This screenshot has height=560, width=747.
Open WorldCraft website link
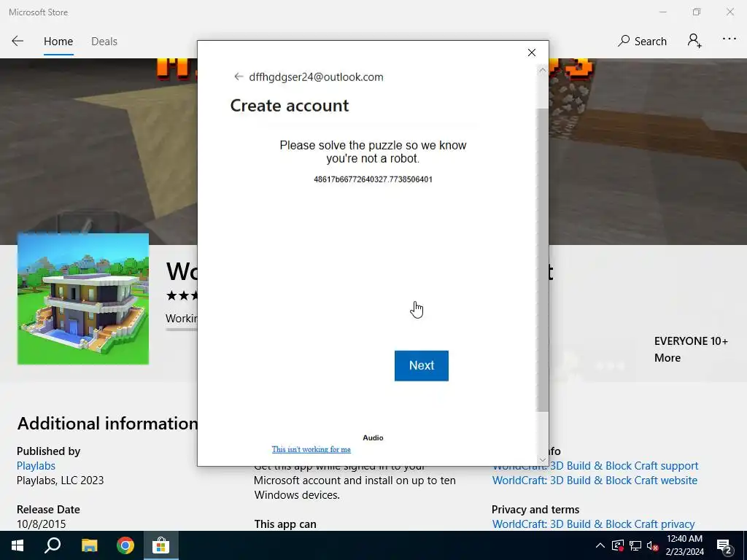click(595, 480)
